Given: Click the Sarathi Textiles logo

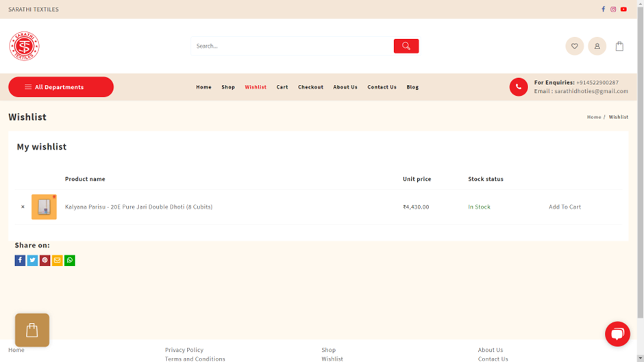Looking at the screenshot, I should [24, 46].
